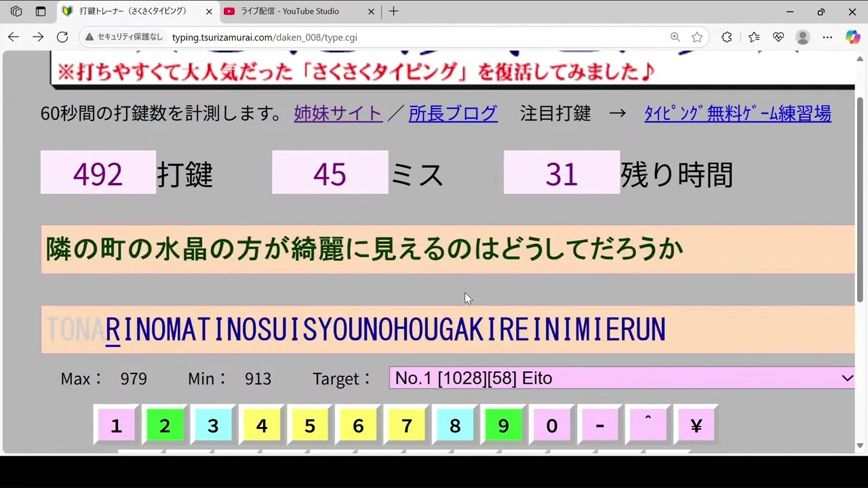This screenshot has height=488, width=868.
Task: Refresh the current page
Action: (x=62, y=37)
